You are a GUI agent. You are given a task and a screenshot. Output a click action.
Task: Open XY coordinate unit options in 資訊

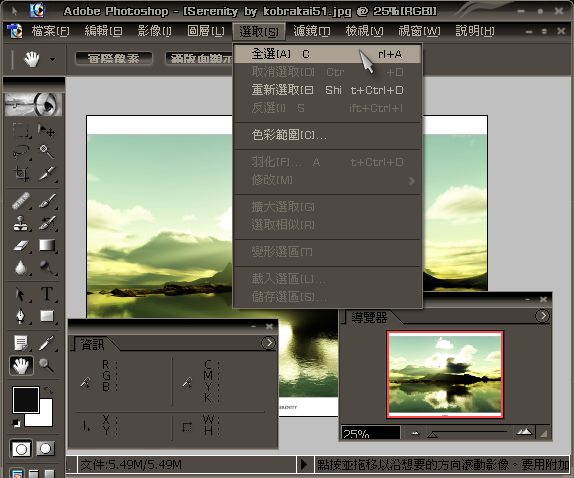point(86,426)
